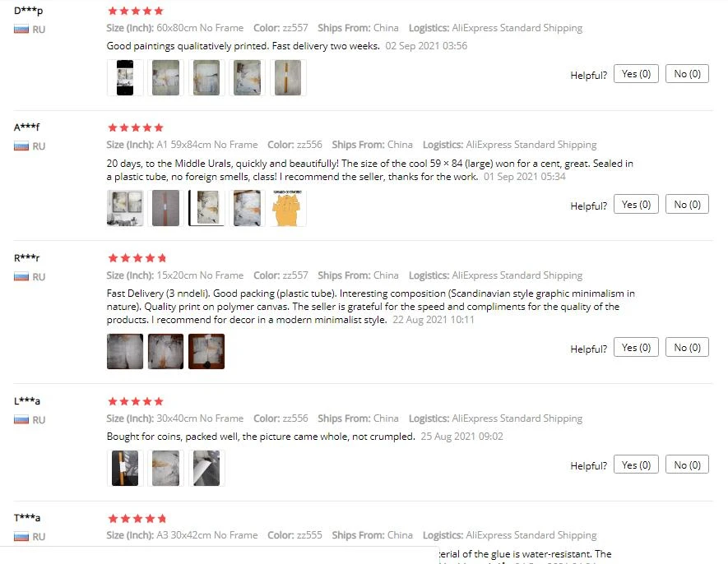Vote No on A***f's review
Image resolution: width=728 pixels, height=564 pixels.
pos(687,204)
